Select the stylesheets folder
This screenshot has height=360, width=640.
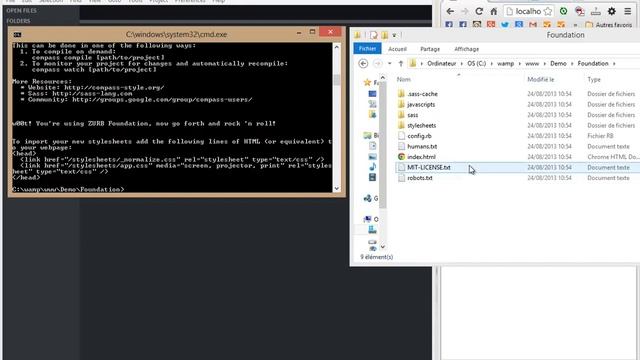tap(421, 125)
